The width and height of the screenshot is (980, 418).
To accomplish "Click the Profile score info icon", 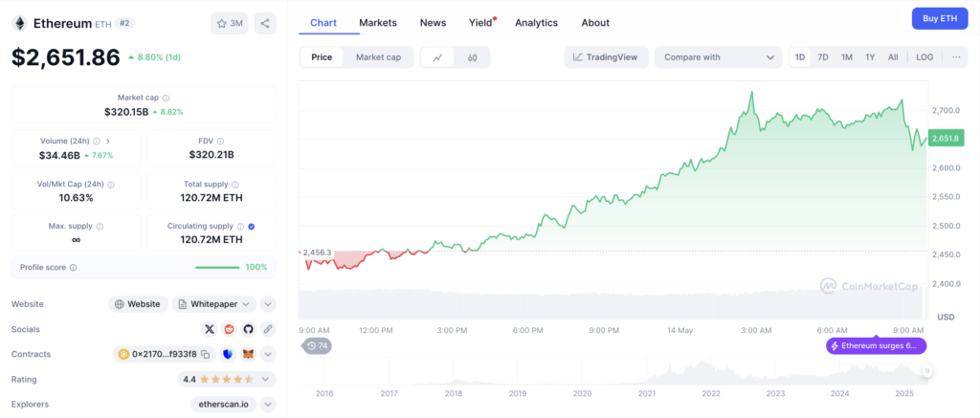I will point(73,268).
